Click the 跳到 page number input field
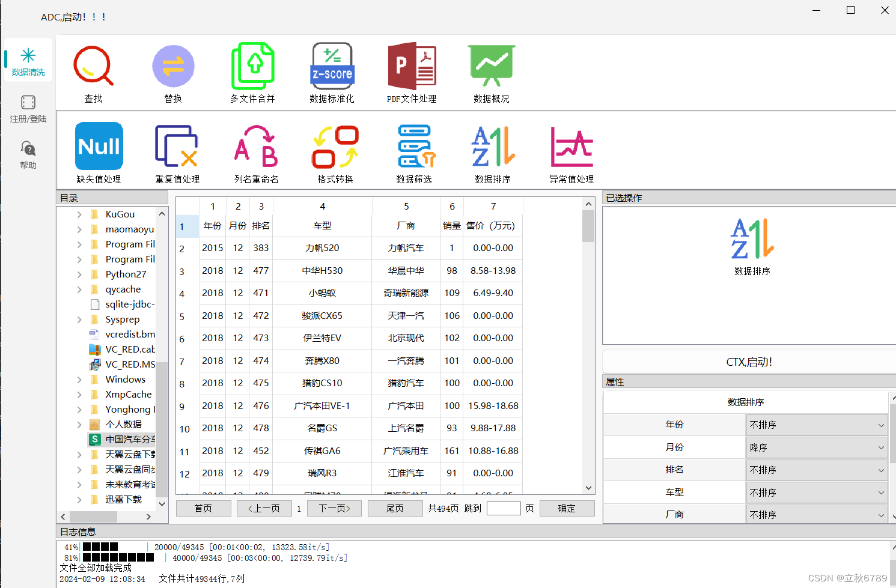The height and width of the screenshot is (588, 896). pos(504,508)
